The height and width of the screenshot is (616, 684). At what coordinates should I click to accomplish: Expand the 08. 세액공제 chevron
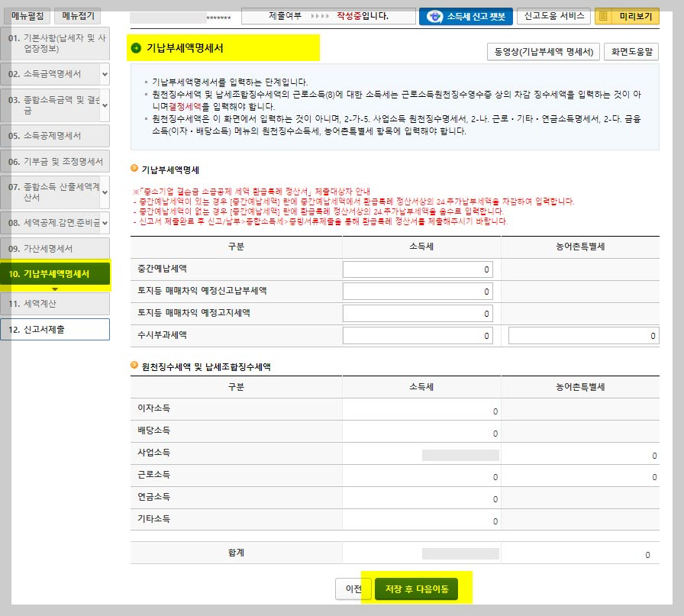(105, 223)
